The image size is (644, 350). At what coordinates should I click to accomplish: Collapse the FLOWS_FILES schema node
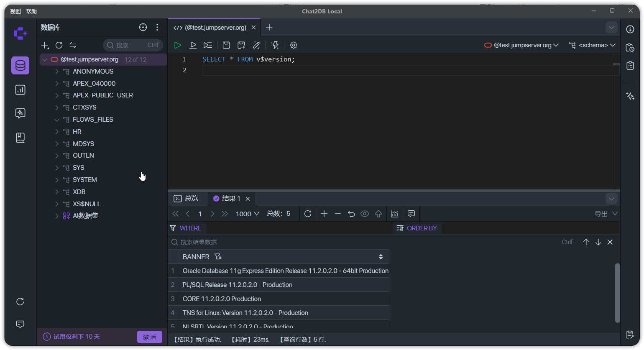(x=57, y=120)
